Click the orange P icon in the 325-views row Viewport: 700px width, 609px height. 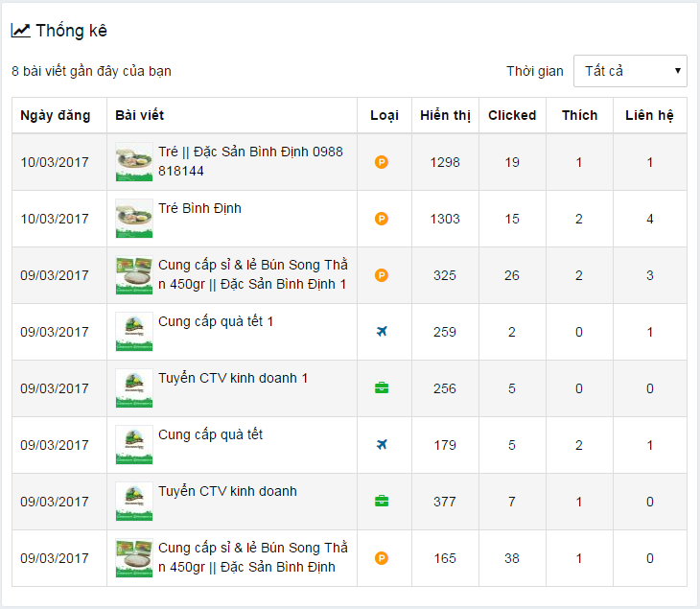[382, 275]
